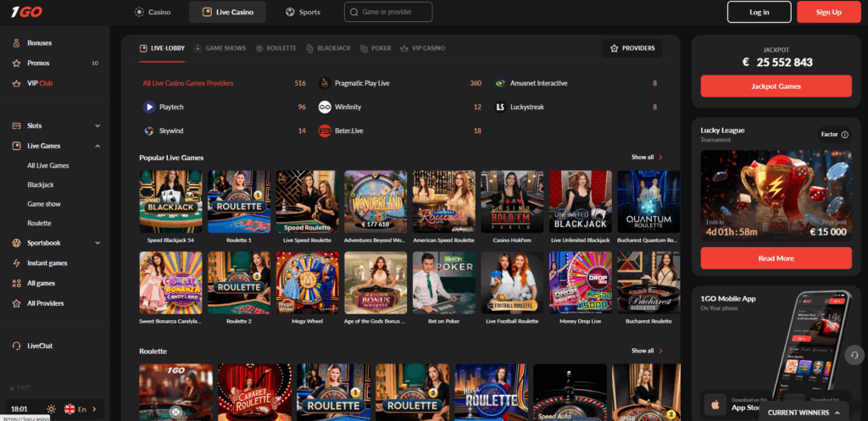Image resolution: width=868 pixels, height=421 pixels.
Task: Open Money Drop Live game thumbnail
Action: (x=580, y=283)
